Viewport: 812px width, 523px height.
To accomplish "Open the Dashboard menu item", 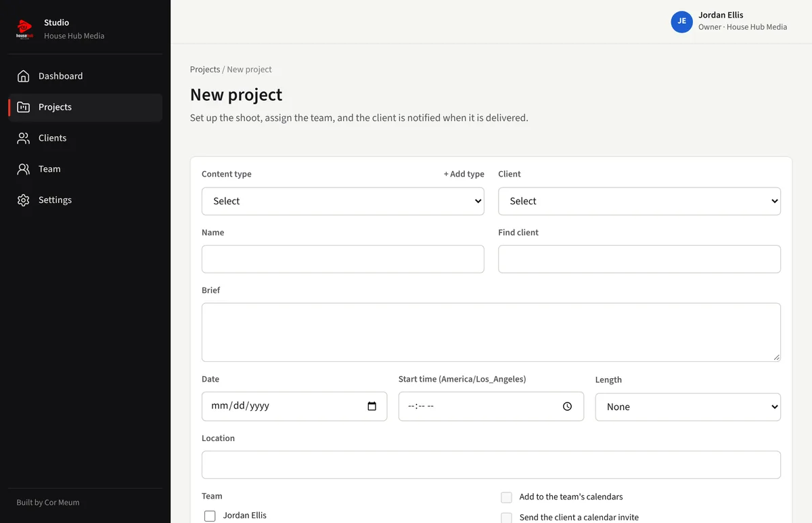I will pos(85,76).
